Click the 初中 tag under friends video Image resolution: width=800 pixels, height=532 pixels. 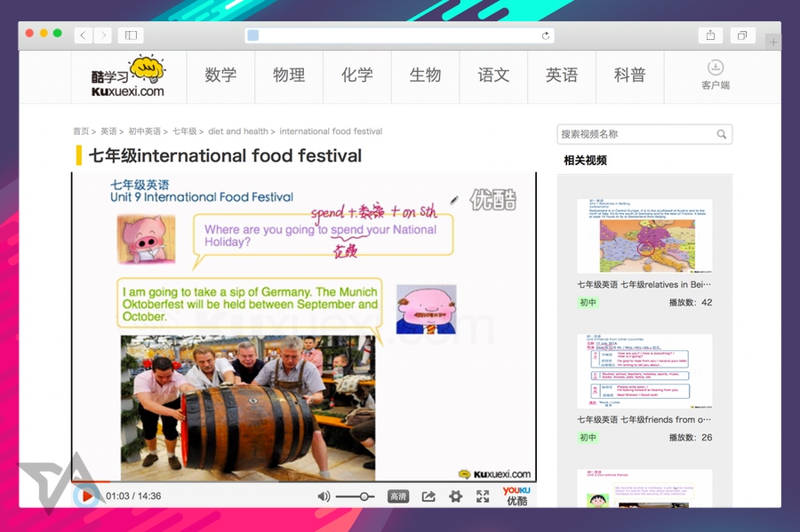click(x=588, y=438)
